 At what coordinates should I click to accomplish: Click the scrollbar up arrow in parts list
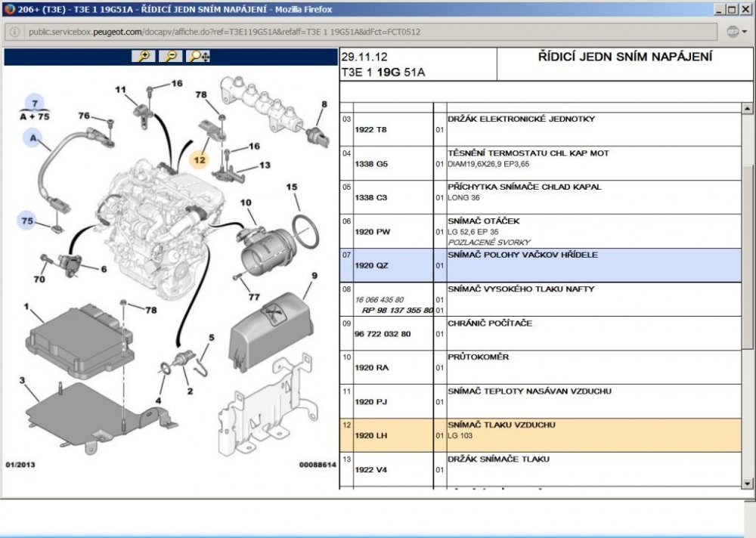747,109
